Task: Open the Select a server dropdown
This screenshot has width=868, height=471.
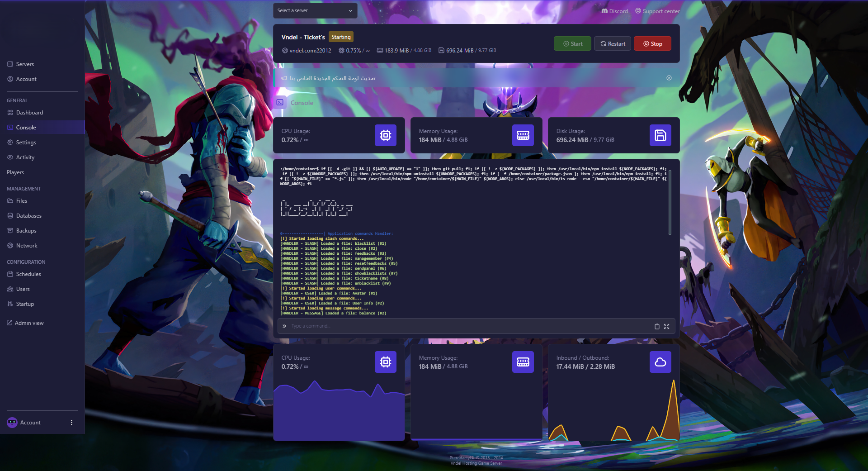Action: (315, 10)
